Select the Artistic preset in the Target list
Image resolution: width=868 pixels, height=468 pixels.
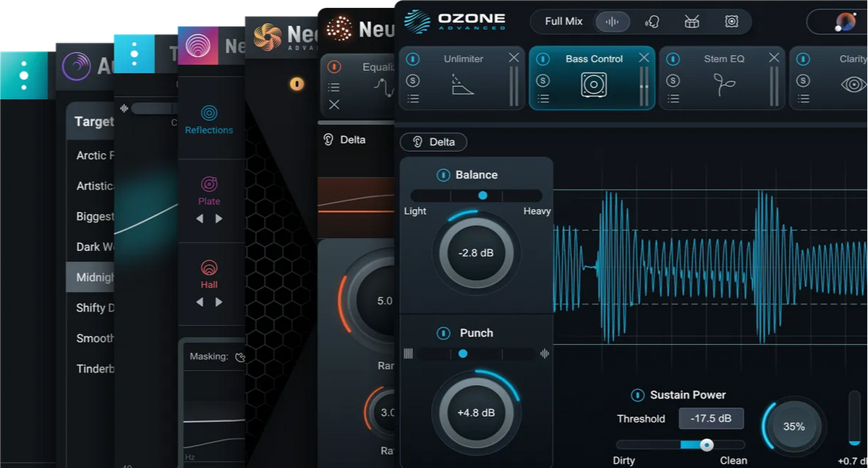click(94, 186)
